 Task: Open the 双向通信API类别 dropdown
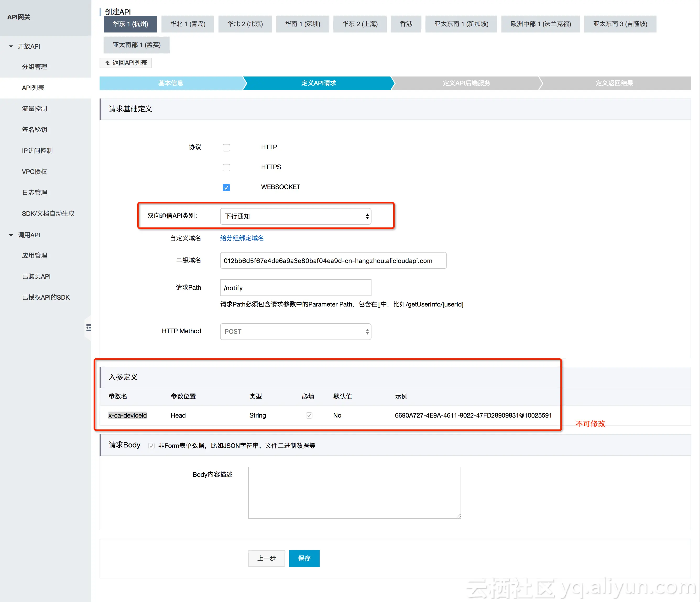(295, 216)
